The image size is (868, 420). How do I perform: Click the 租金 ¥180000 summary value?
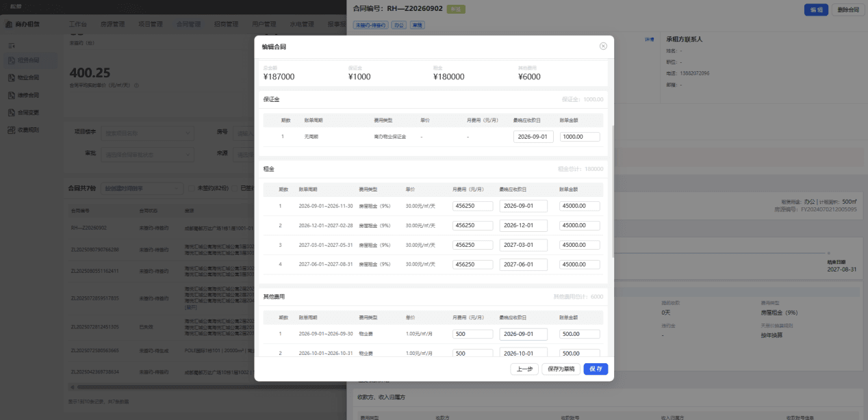click(x=449, y=77)
